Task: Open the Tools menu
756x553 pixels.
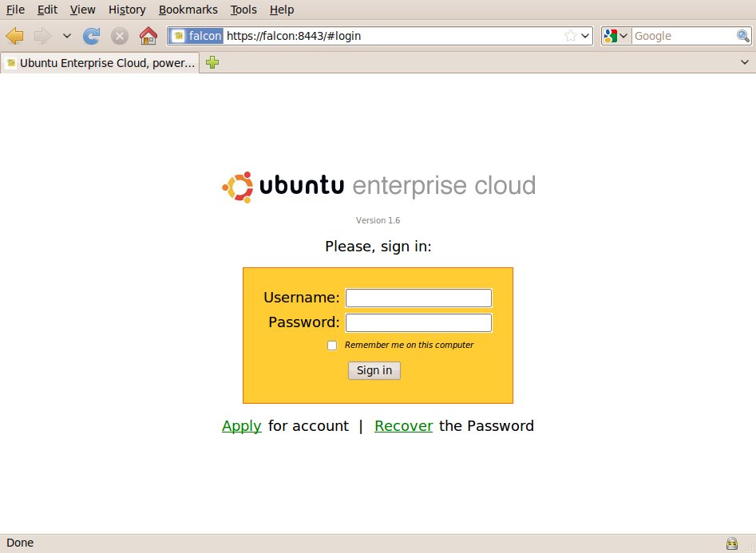Action: tap(243, 10)
